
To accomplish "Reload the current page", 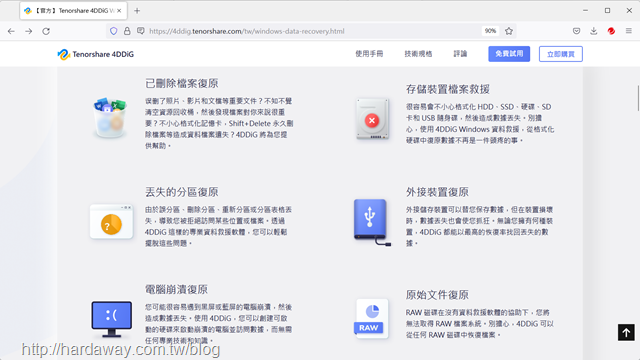I will point(46,31).
